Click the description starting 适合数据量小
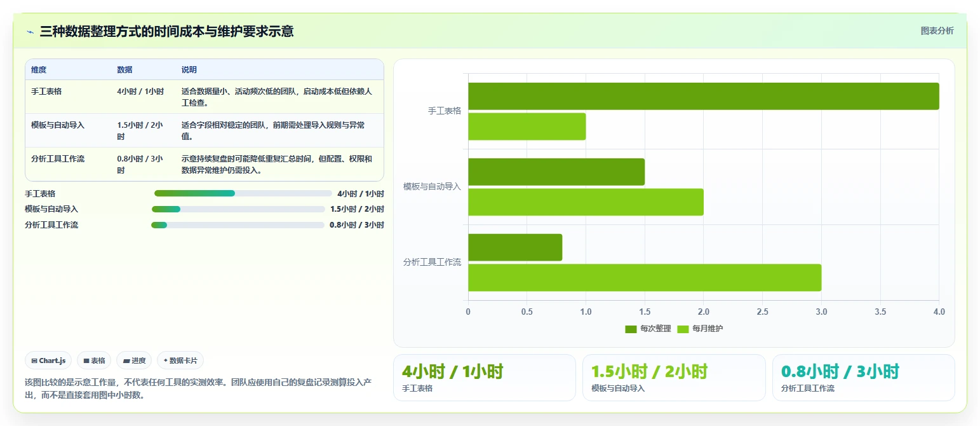 277,97
